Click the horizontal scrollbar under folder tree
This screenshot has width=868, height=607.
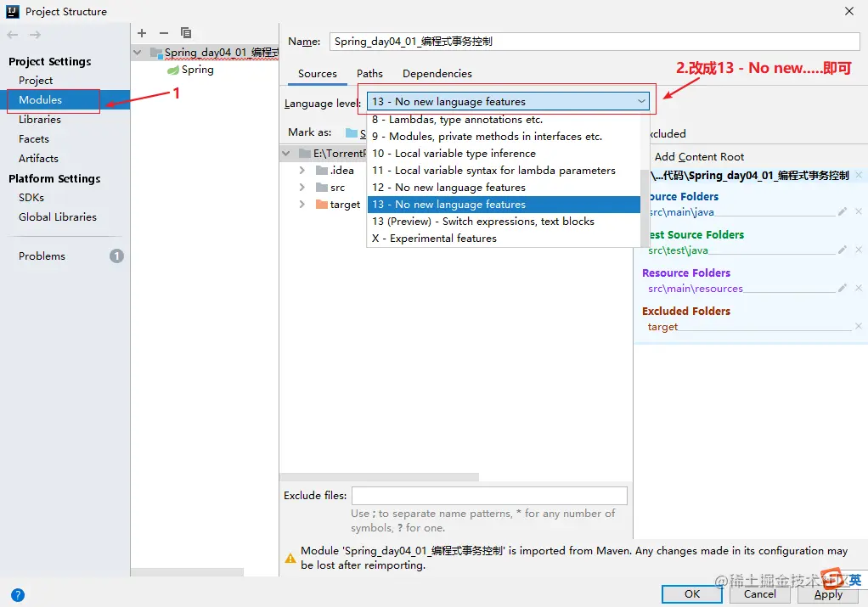click(380, 477)
